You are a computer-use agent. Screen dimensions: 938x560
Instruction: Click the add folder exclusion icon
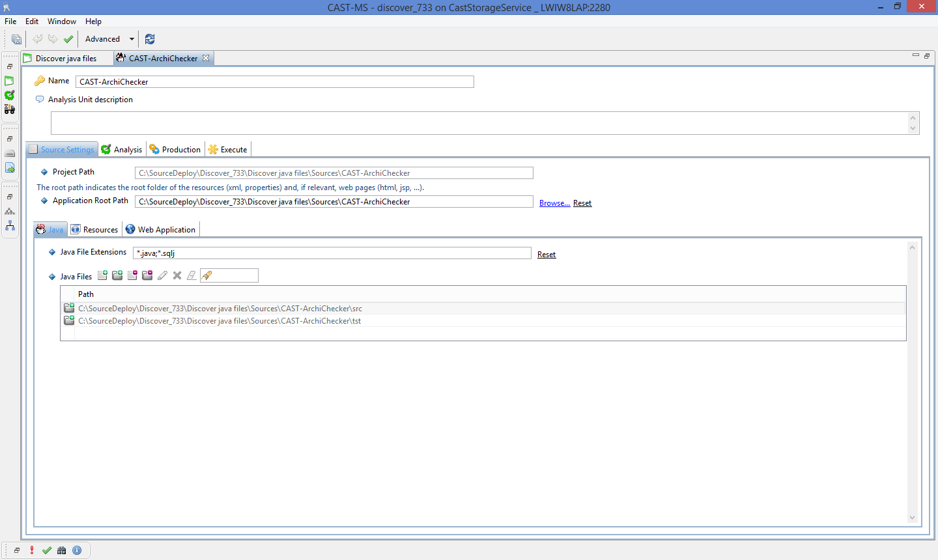(x=147, y=275)
